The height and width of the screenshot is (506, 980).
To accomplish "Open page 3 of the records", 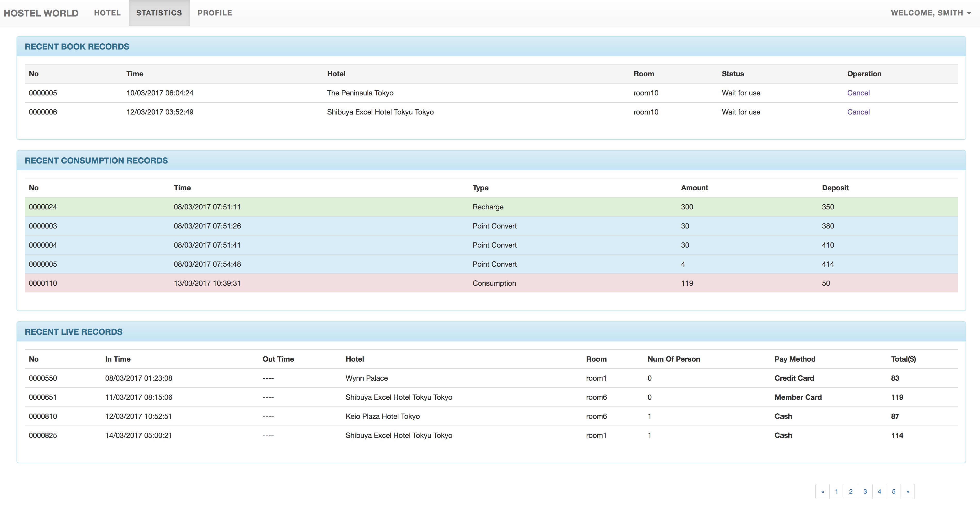I will 865,491.
